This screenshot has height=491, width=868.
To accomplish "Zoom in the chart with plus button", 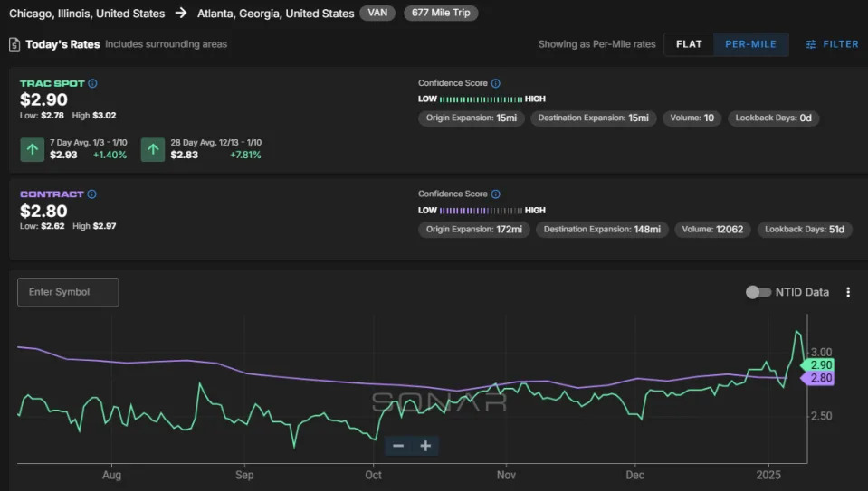I will click(x=425, y=446).
